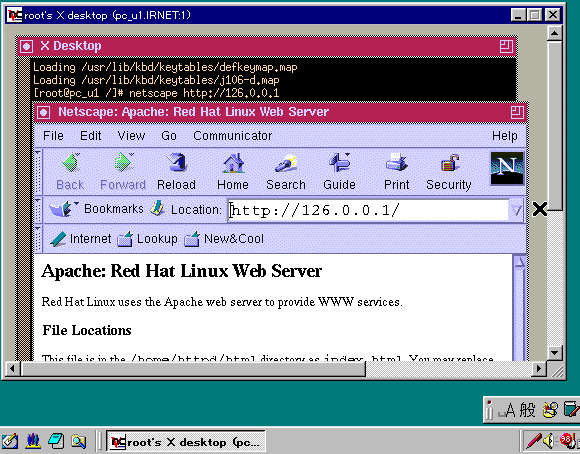Click the volume speaker tray icon
This screenshot has height=454, width=580.
coord(549,441)
